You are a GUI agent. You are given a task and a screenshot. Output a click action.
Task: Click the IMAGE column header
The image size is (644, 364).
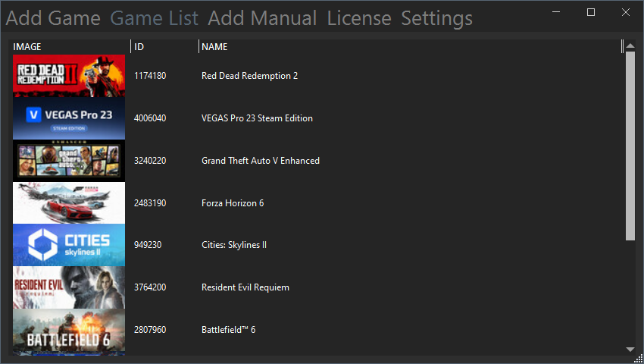tap(70, 47)
